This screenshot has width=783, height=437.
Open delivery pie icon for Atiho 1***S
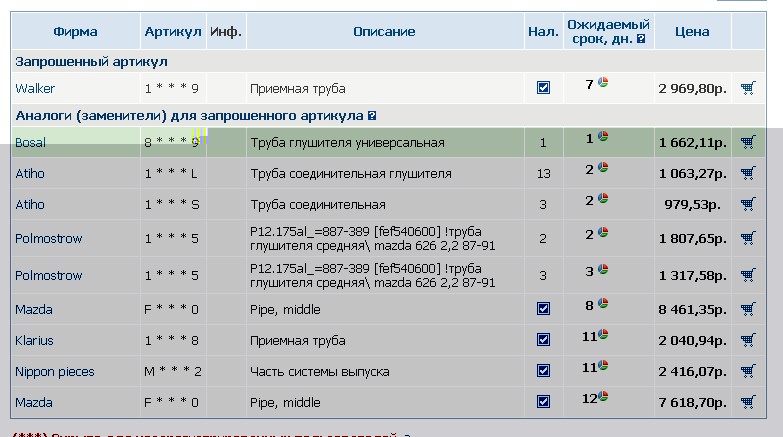click(x=603, y=198)
